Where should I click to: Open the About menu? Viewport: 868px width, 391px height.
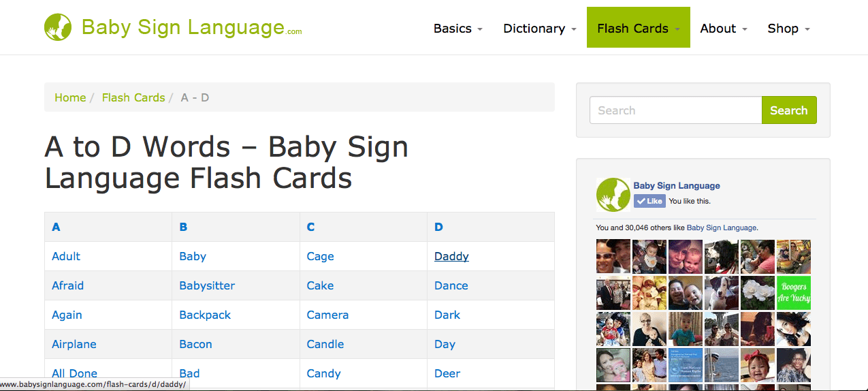(724, 29)
